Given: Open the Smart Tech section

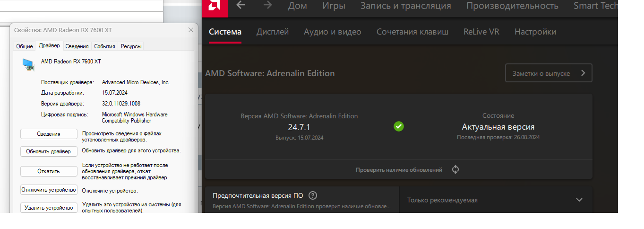Looking at the screenshot, I should [595, 6].
